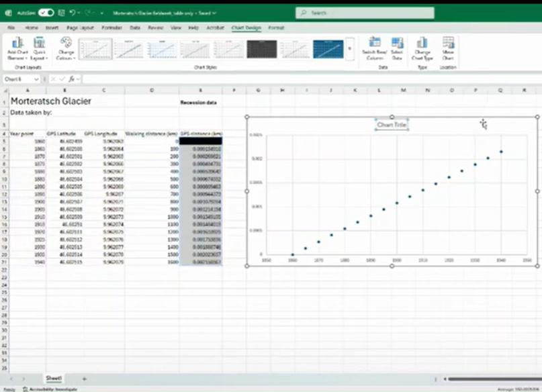The width and height of the screenshot is (542, 392).
Task: Click the Save icon in title bar
Action: [x=62, y=13]
